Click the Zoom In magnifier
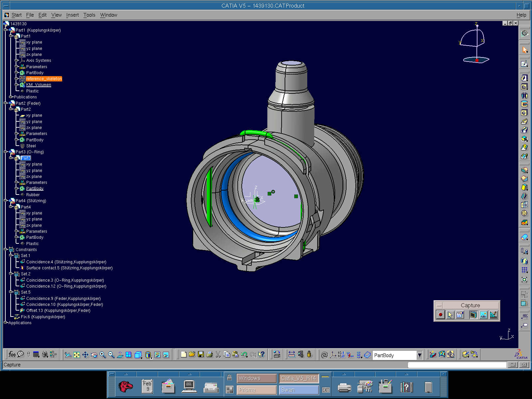 pos(102,355)
